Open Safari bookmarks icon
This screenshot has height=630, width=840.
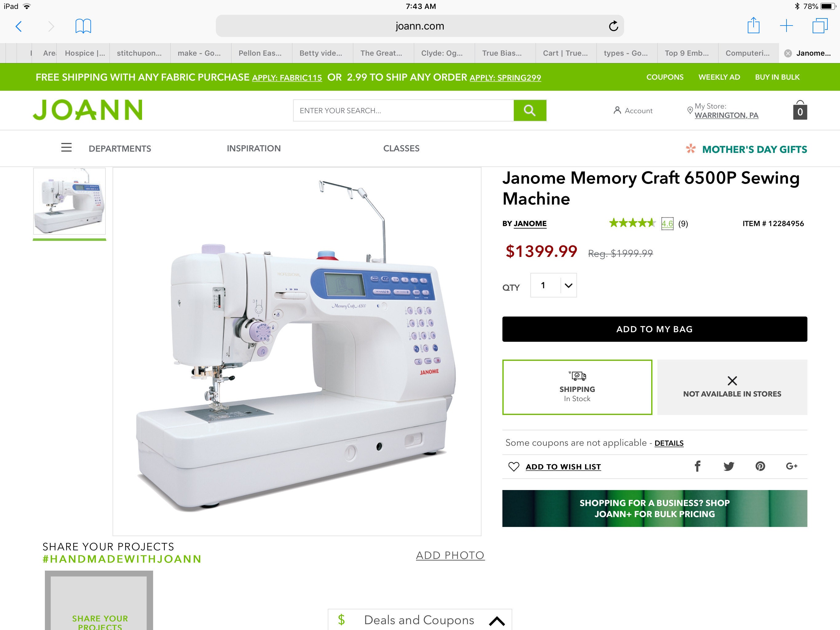pyautogui.click(x=83, y=26)
